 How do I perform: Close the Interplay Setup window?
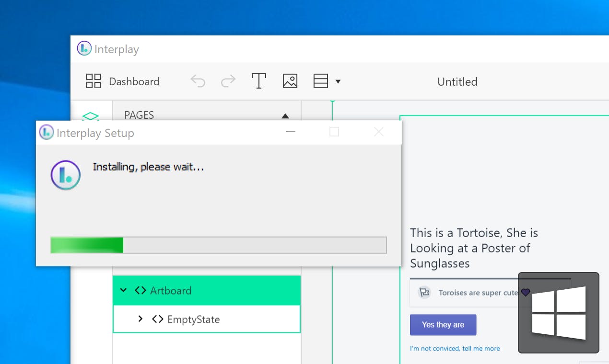point(379,132)
